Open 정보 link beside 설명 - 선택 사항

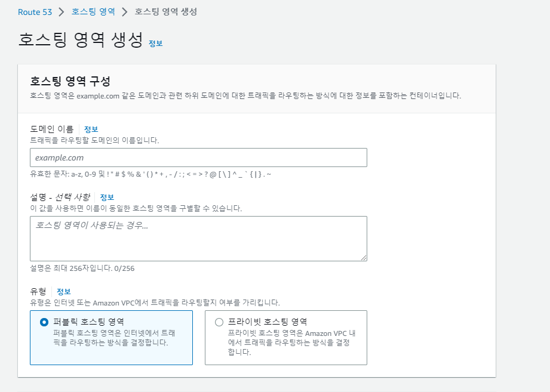(107, 197)
